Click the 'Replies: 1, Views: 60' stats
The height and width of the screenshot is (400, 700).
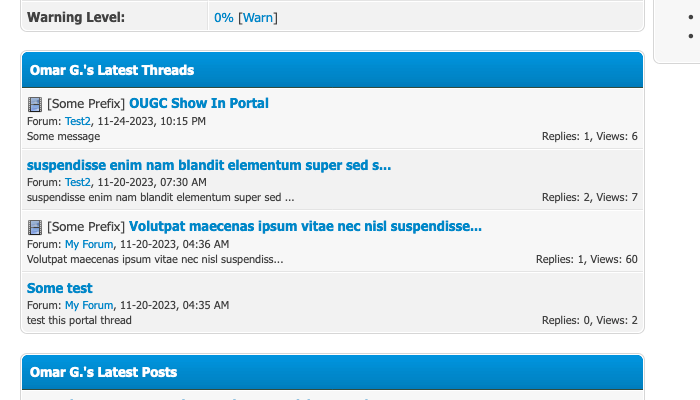click(x=586, y=259)
